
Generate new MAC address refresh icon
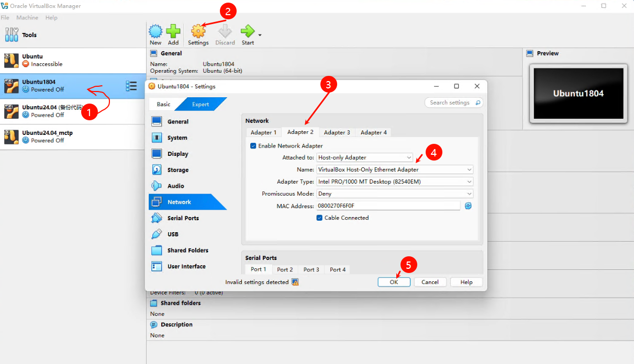[468, 206]
